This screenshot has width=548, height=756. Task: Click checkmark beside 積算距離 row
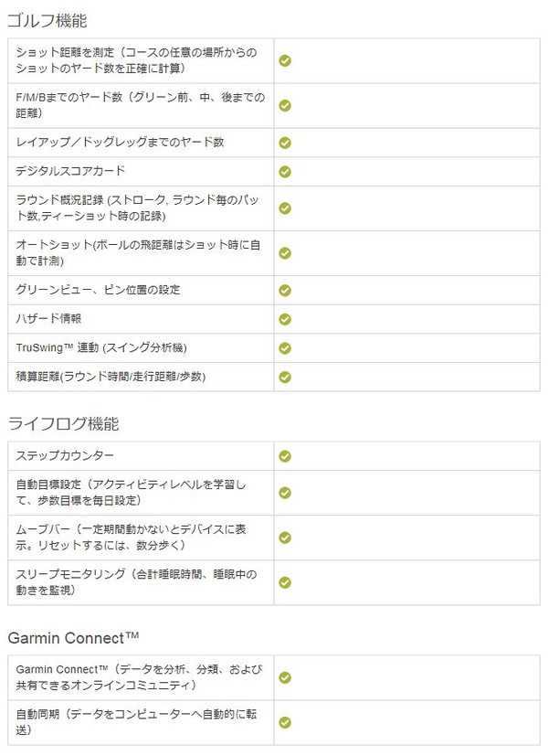point(285,377)
